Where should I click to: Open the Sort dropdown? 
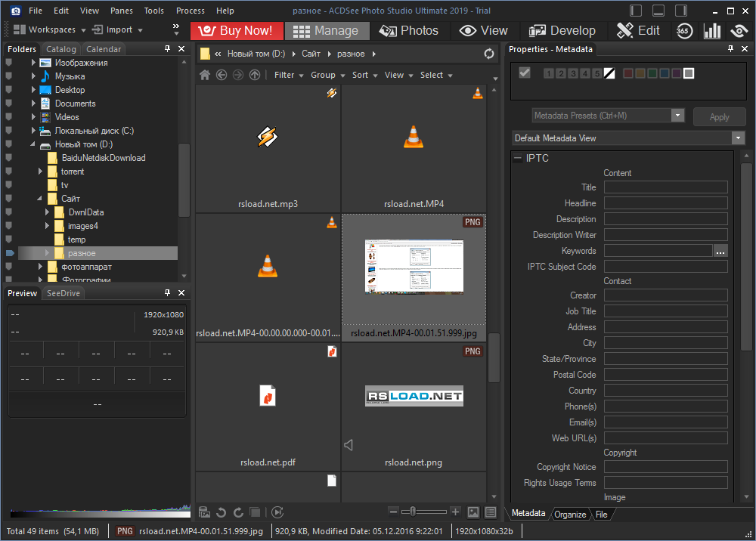click(364, 75)
